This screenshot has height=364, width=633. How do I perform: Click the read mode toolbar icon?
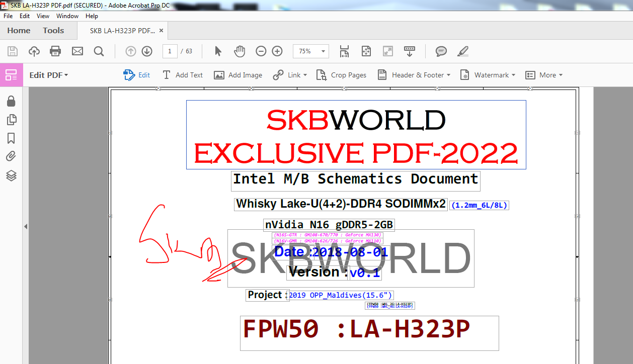coord(410,51)
